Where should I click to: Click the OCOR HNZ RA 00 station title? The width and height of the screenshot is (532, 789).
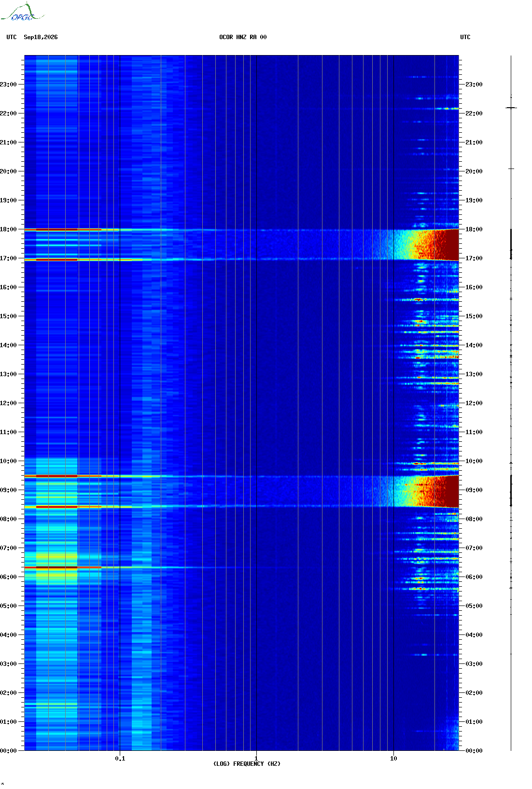point(243,37)
